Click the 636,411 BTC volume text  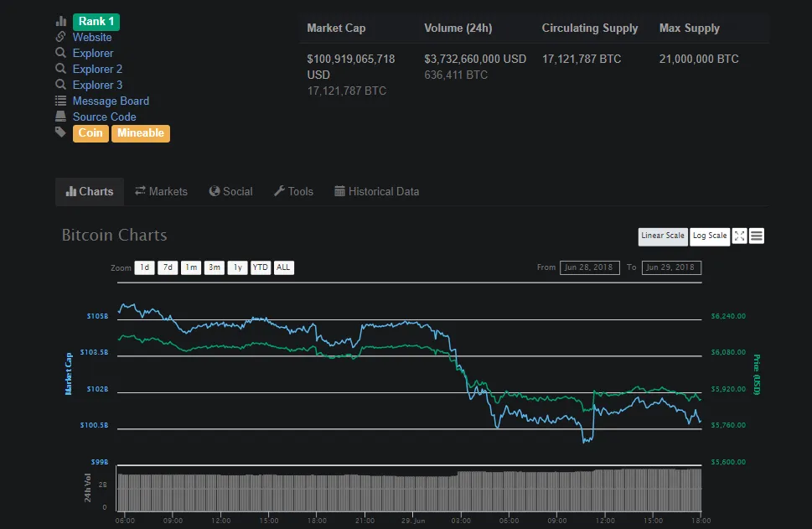456,75
